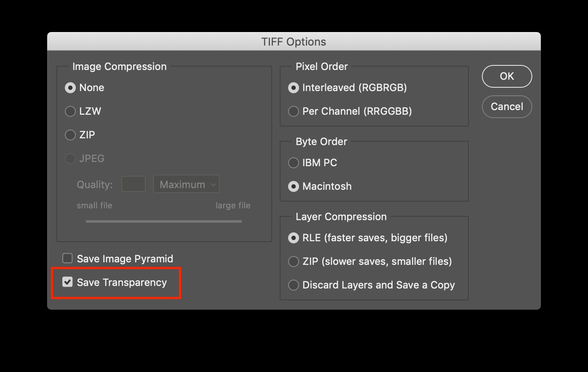Choose IBM PC byte order
588x372 pixels.
pos(294,163)
